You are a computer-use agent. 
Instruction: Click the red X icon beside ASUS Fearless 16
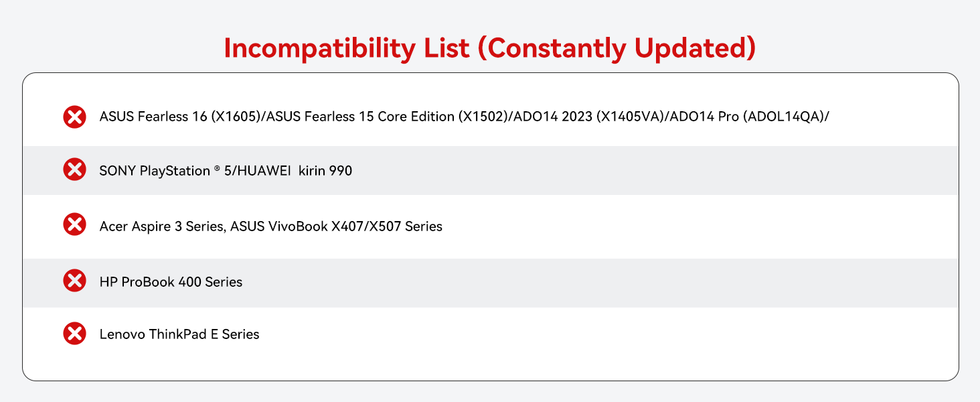[74, 117]
